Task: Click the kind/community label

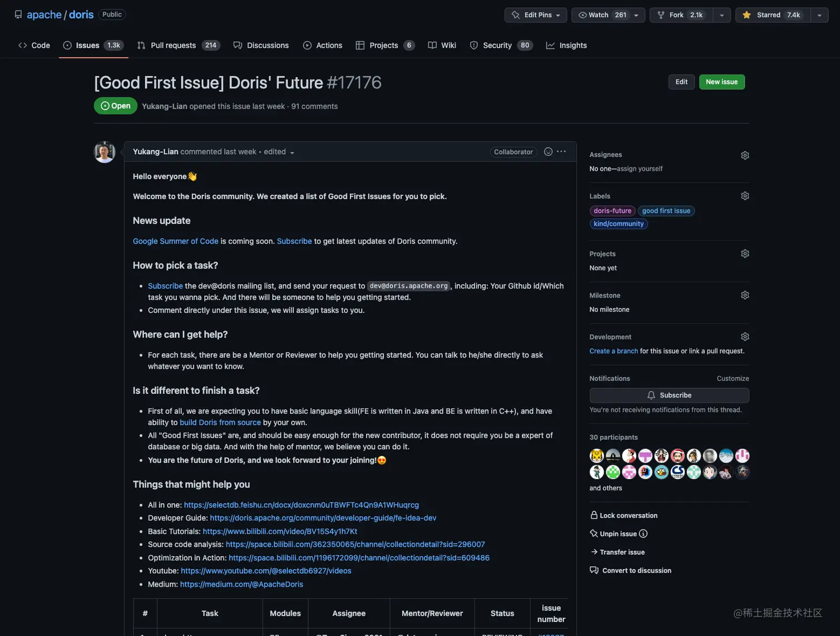Action: click(x=618, y=224)
